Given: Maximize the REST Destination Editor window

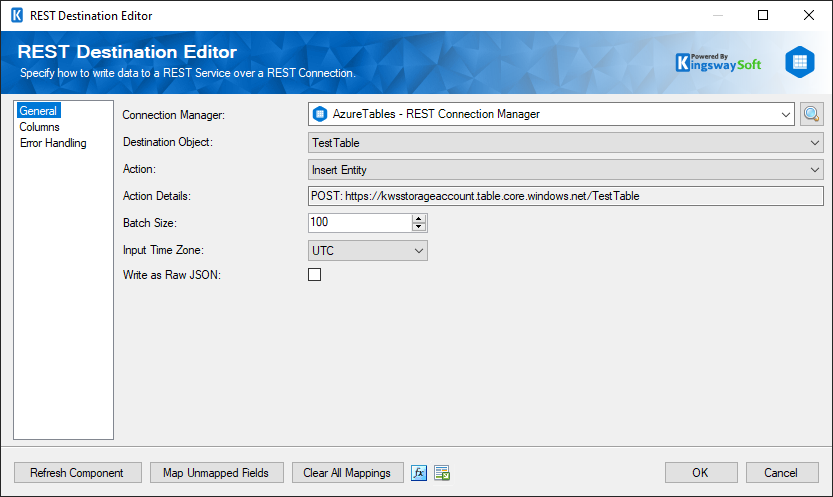Looking at the screenshot, I should pos(763,15).
